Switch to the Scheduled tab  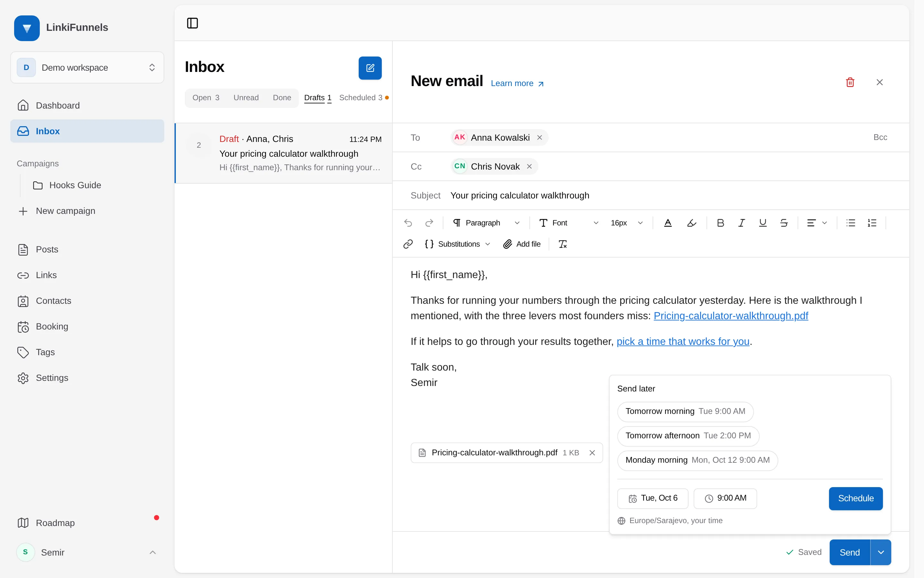pos(364,98)
